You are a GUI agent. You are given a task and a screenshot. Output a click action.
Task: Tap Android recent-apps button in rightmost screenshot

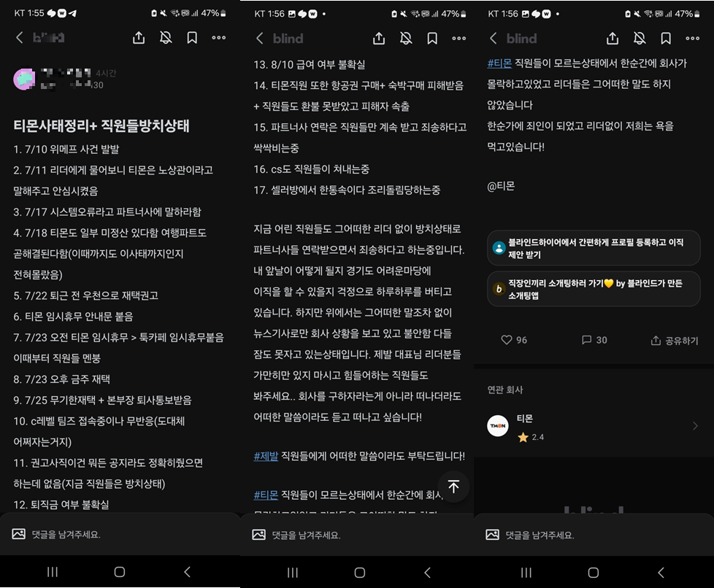526,573
